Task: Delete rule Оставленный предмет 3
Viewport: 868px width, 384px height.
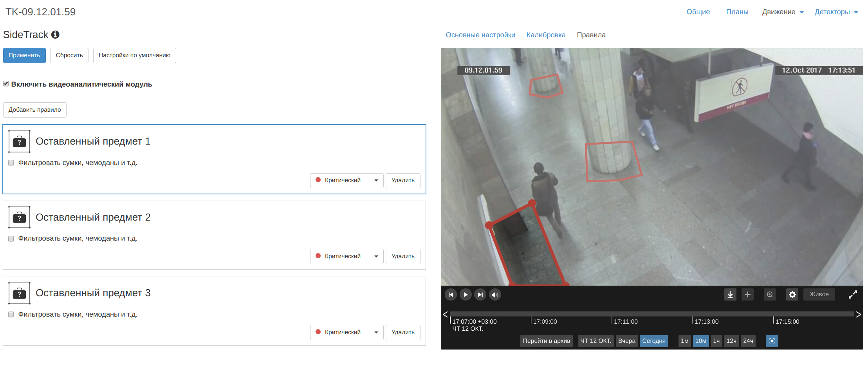Action: pyautogui.click(x=403, y=332)
